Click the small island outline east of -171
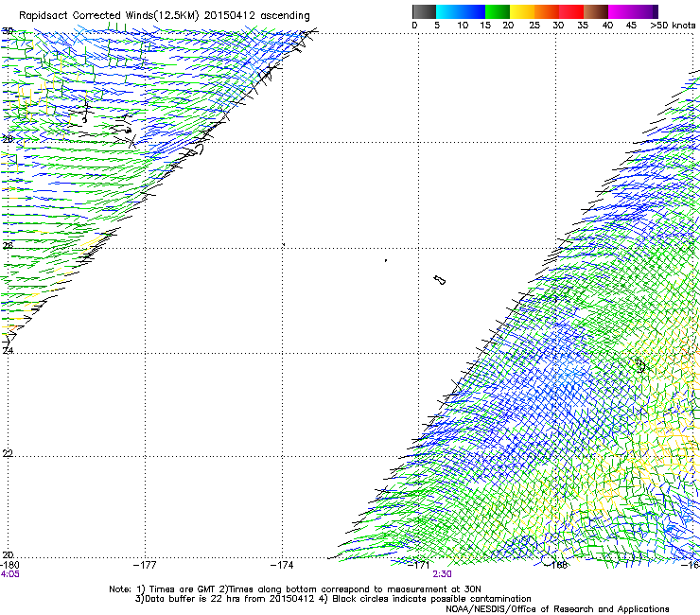Screen dimensions: 700x615 point(440,280)
